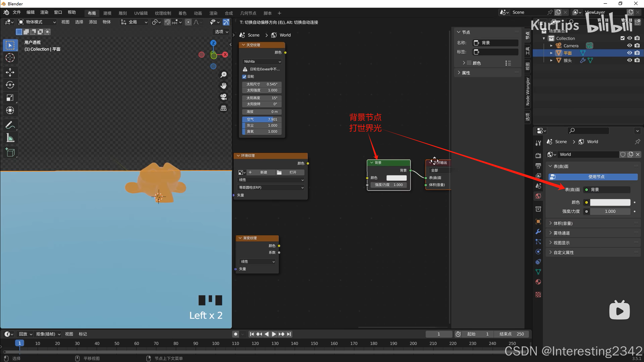Toggle camera view in viewport
644x362 pixels.
[x=223, y=97]
